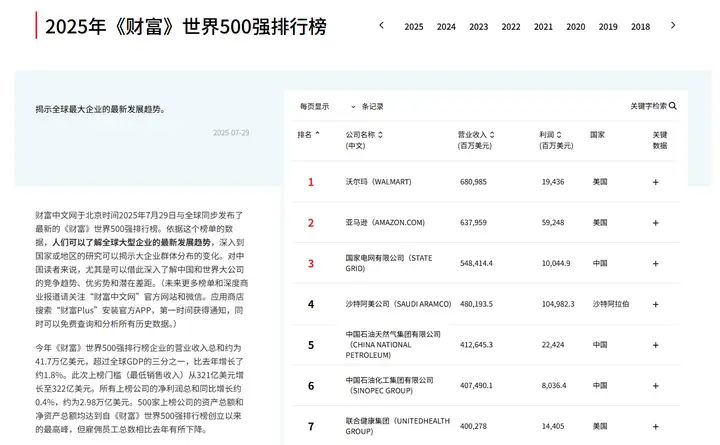Click State Grid revenue 548,414.4

[476, 264]
